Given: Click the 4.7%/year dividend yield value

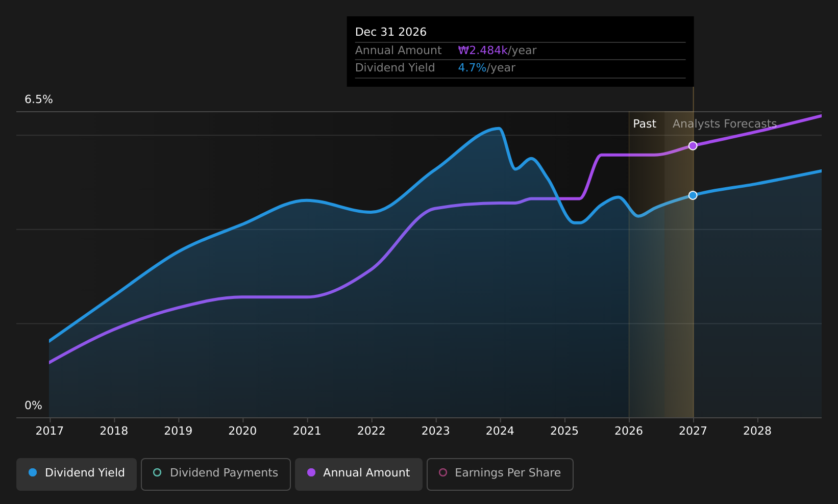Looking at the screenshot, I should pos(486,68).
